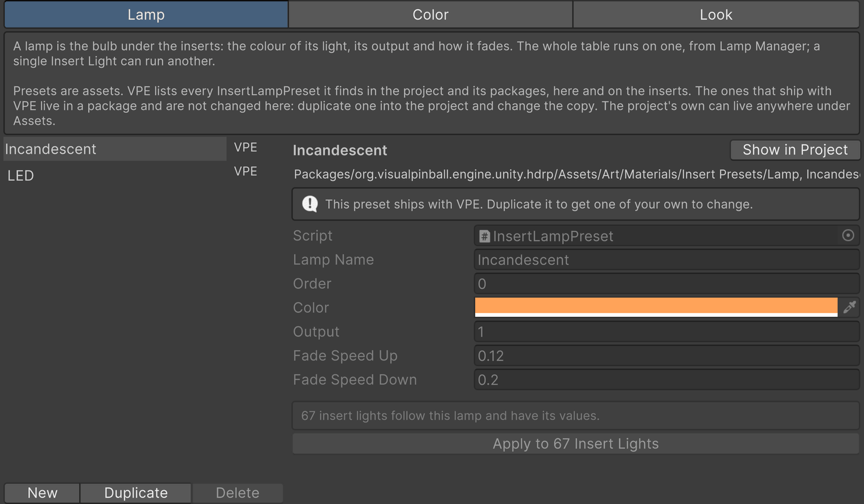864x504 pixels.
Task: Apply to 67 Insert Lights
Action: click(x=576, y=443)
